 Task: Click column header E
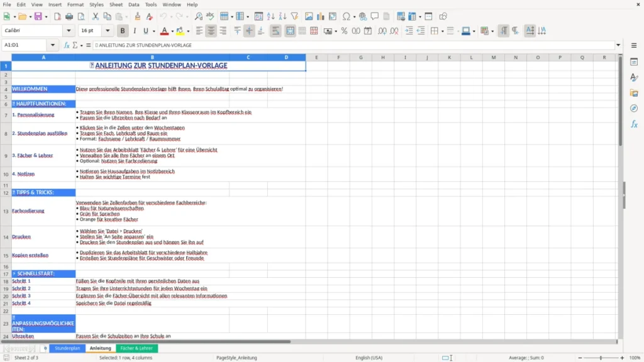click(317, 57)
